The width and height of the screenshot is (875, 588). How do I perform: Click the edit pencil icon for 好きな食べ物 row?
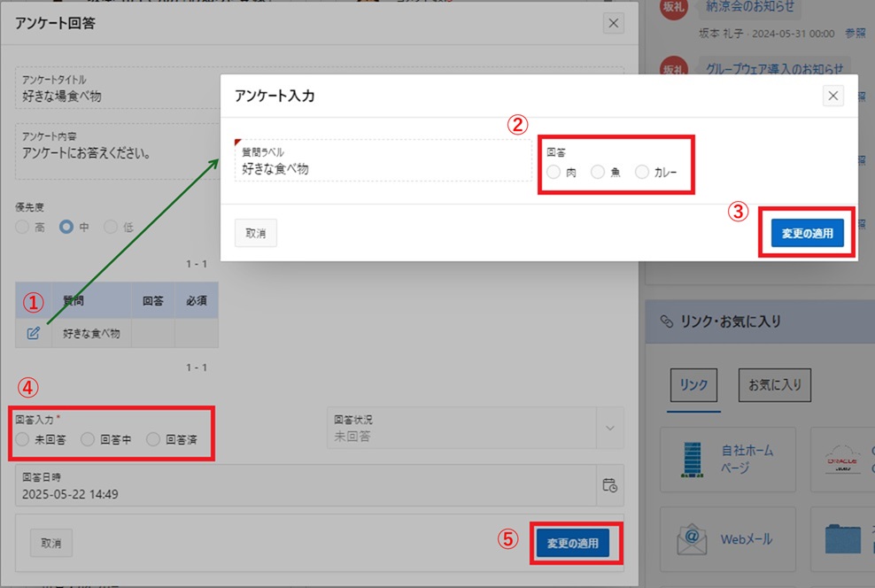(33, 333)
